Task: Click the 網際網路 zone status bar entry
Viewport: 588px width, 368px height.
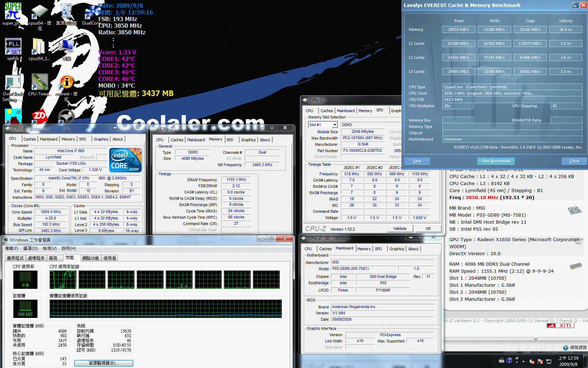Action: click(x=575, y=348)
